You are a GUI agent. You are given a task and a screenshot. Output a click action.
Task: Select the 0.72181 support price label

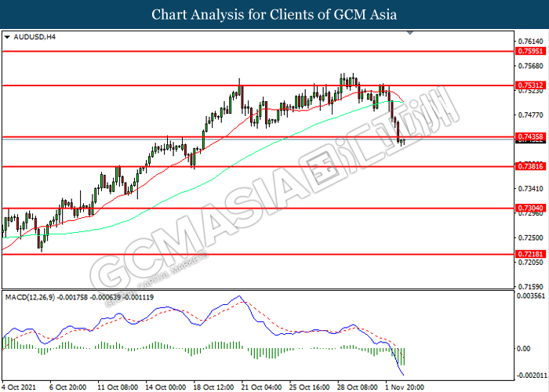pyautogui.click(x=531, y=254)
